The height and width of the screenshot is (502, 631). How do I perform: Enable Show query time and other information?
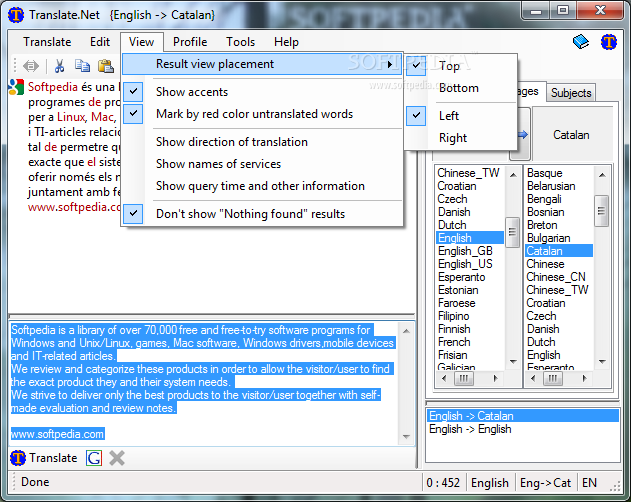coord(262,186)
